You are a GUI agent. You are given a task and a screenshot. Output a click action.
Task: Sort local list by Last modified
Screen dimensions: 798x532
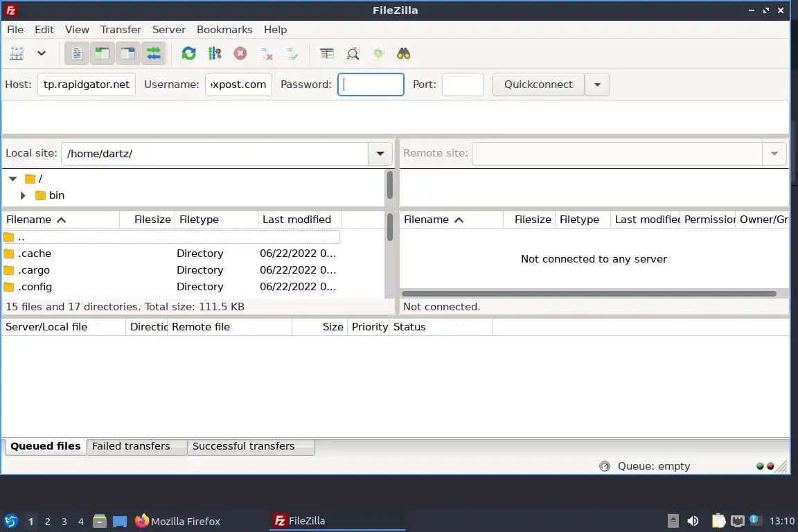(299, 220)
